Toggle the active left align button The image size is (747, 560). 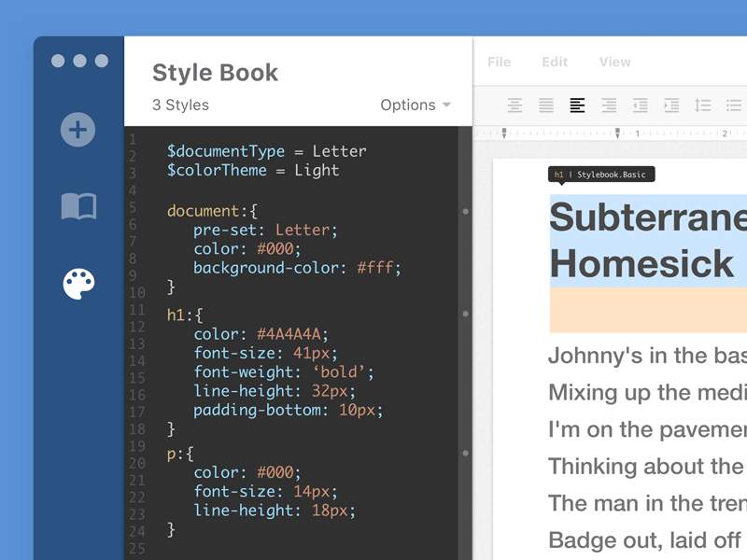tap(577, 105)
